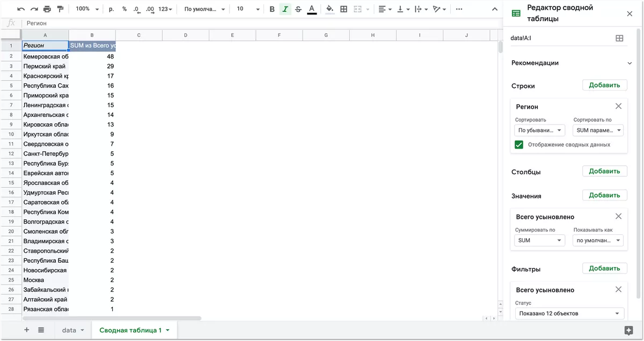
Task: Select the Регион header cell
Action: (45, 46)
